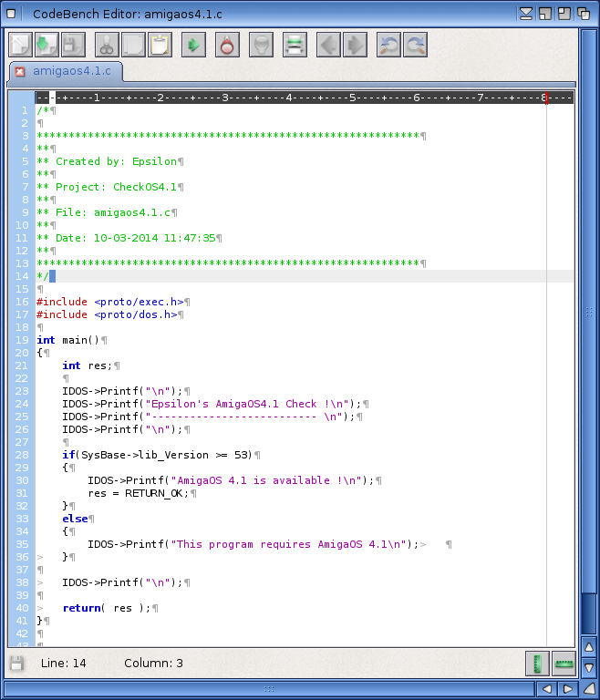Viewport: 600px width, 700px height.
Task: Toggle the horizontal green ruler button
Action: click(x=564, y=664)
